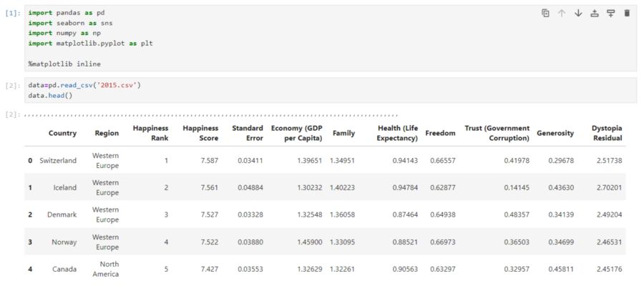
Task: Click the Generosity column header
Action: [555, 133]
